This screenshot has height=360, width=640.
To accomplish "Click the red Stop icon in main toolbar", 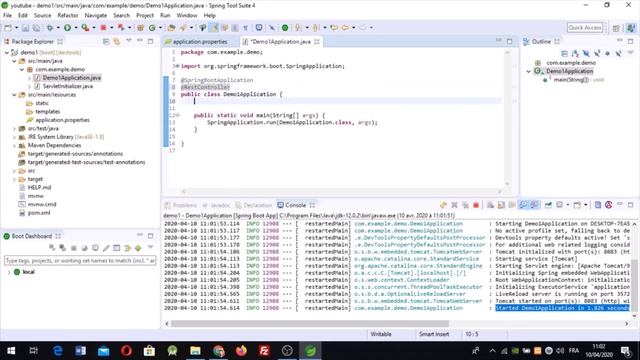I will pyautogui.click(x=103, y=28).
